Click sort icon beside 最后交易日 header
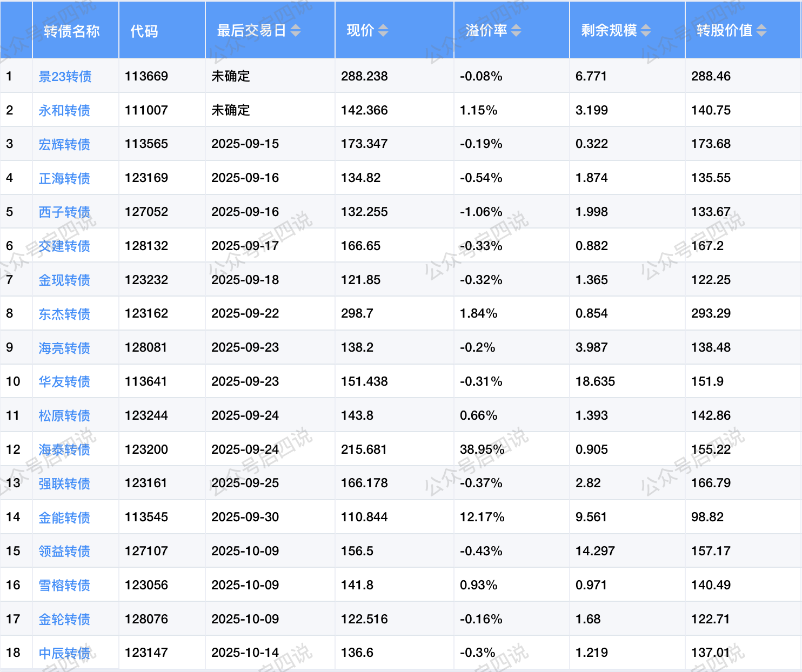The height and width of the screenshot is (672, 802). [x=296, y=31]
